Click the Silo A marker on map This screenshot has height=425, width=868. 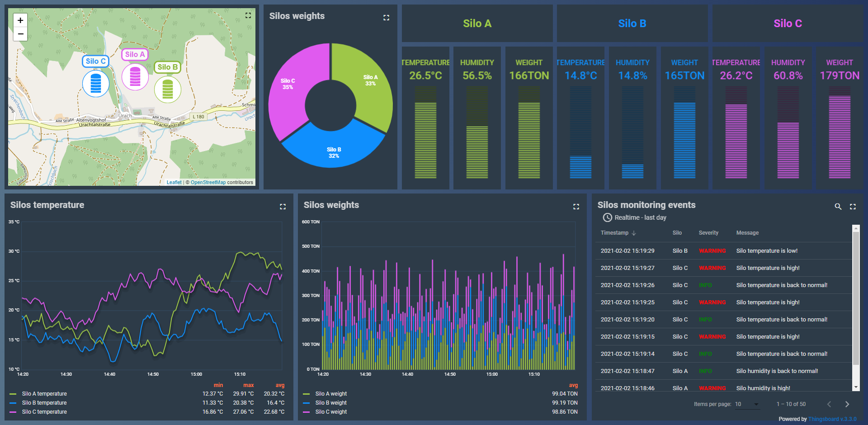tap(135, 76)
